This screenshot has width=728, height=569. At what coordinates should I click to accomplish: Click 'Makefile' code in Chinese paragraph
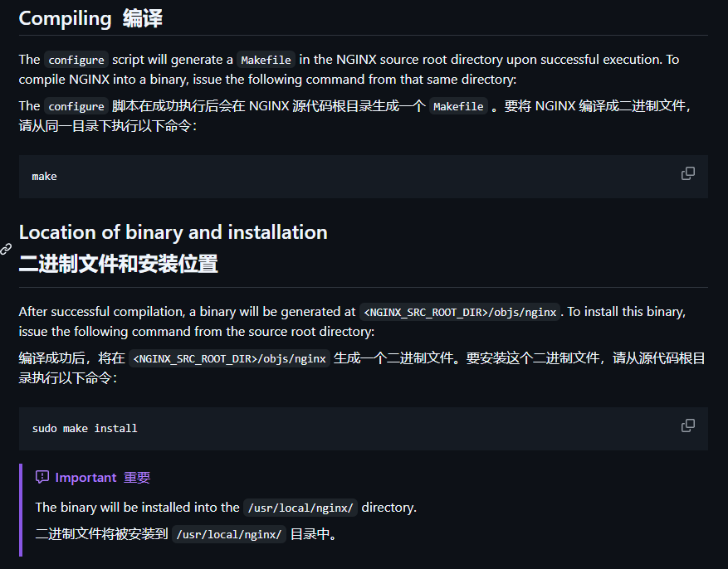(x=458, y=106)
